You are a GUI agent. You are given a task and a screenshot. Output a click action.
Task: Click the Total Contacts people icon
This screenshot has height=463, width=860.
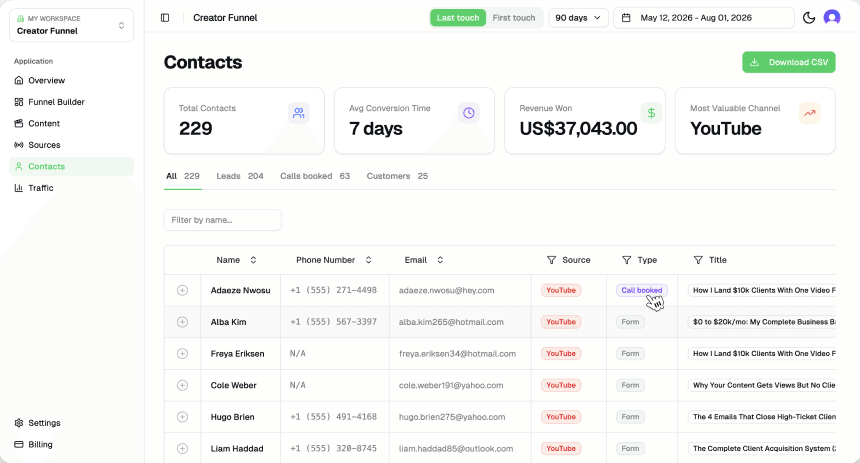298,113
